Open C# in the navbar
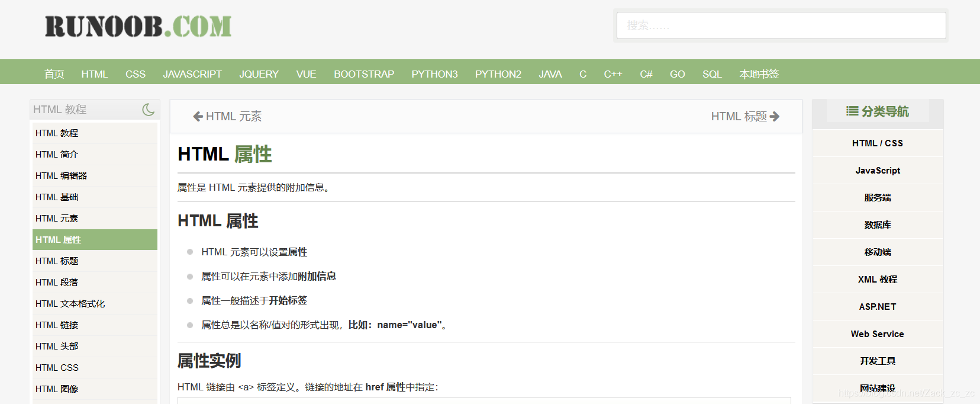Screen dimensions: 980x404 [x=646, y=74]
